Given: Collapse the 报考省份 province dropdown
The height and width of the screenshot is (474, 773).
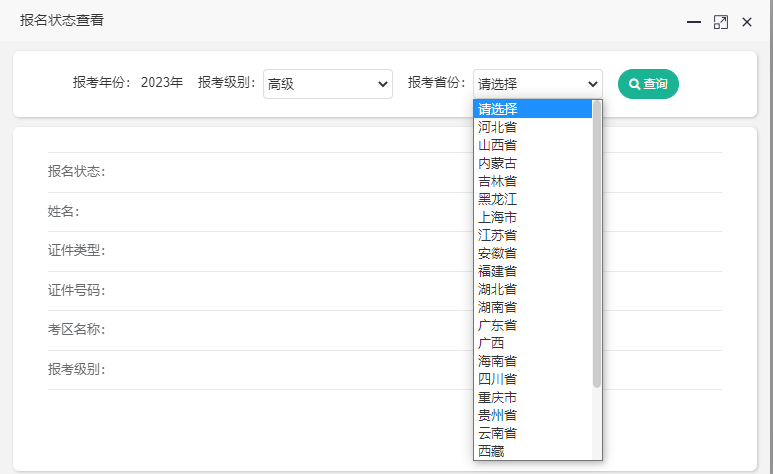Looking at the screenshot, I should tap(538, 84).
